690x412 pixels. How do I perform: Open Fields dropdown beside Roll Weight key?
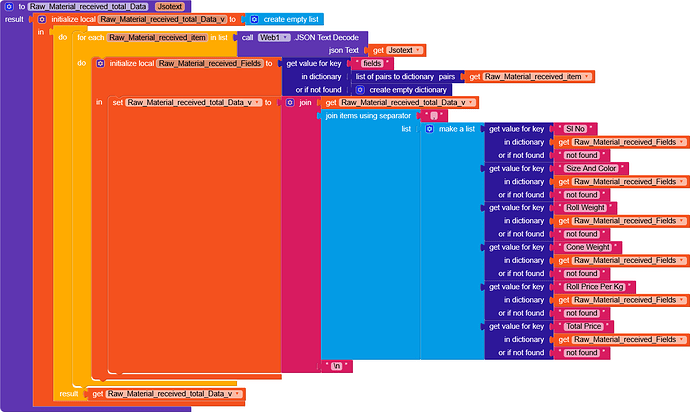(681, 221)
